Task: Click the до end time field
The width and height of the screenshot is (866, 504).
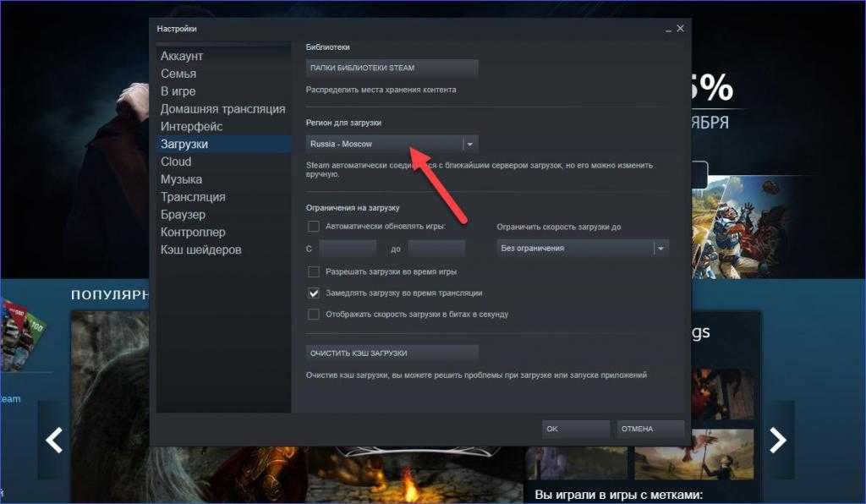Action: (436, 249)
